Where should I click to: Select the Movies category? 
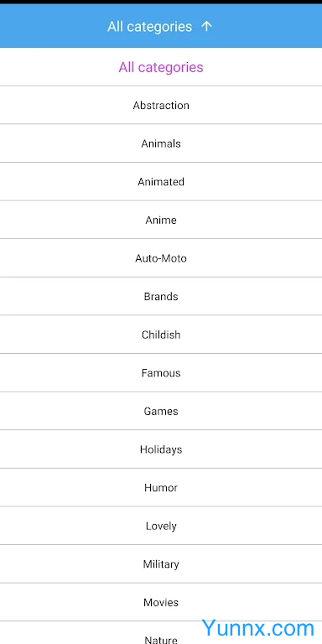pyautogui.click(x=161, y=602)
